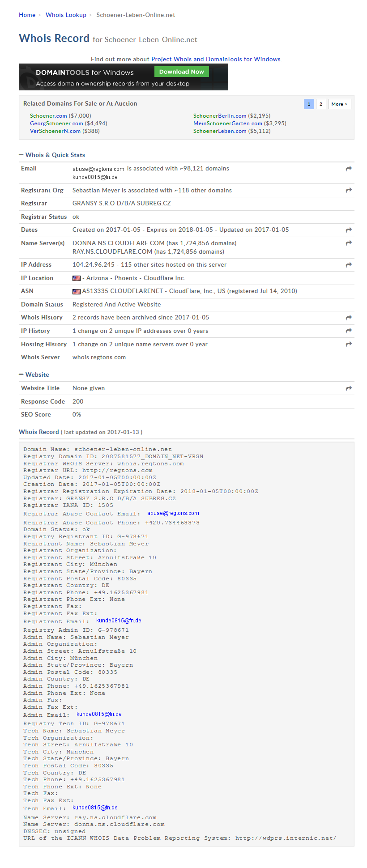Click abuse@regtons.com in the Quick Stats Email row
This screenshot has height=868, width=367.
click(x=98, y=169)
